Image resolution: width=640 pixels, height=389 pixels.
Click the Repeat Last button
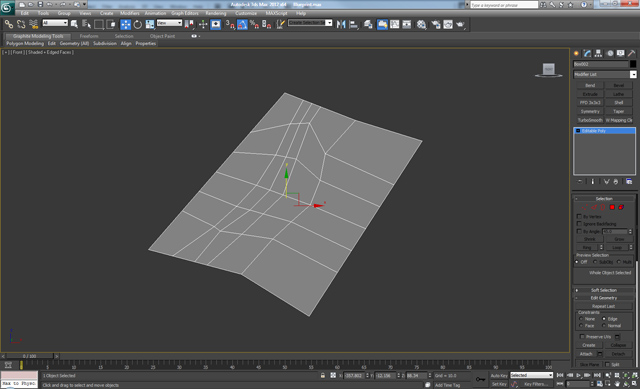tap(603, 306)
